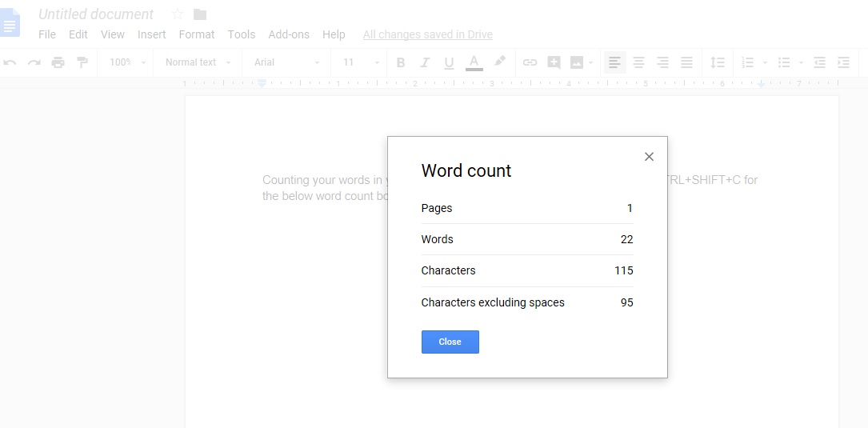Screen dimensions: 868x428
Task: Click the right indent marker on ruler
Action: point(761,84)
